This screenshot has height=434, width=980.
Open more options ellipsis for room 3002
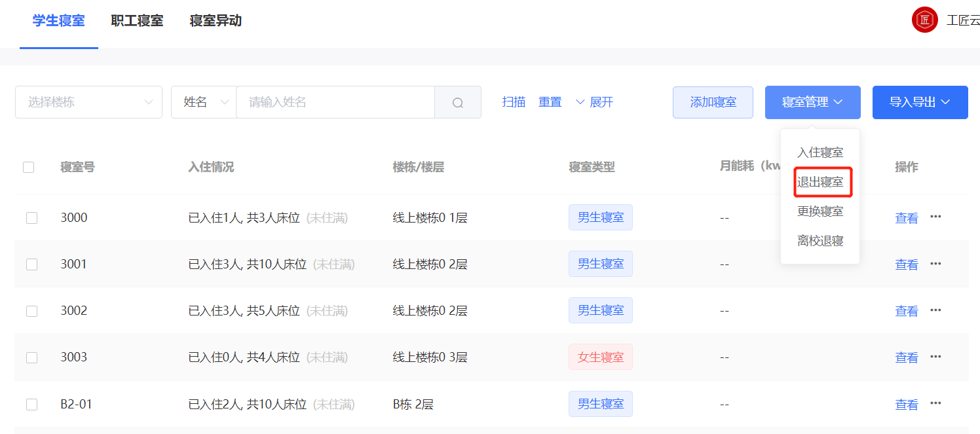point(935,310)
